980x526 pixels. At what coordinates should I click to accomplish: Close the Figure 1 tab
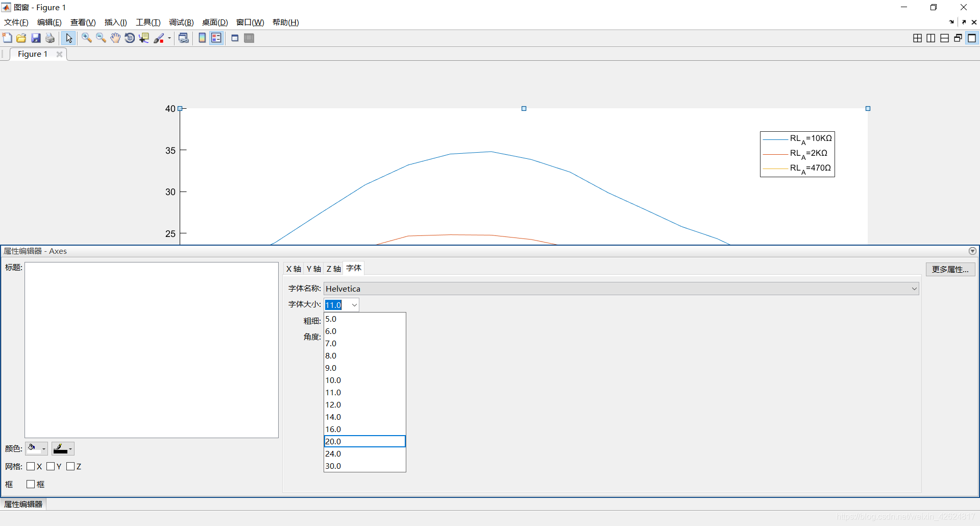[59, 54]
